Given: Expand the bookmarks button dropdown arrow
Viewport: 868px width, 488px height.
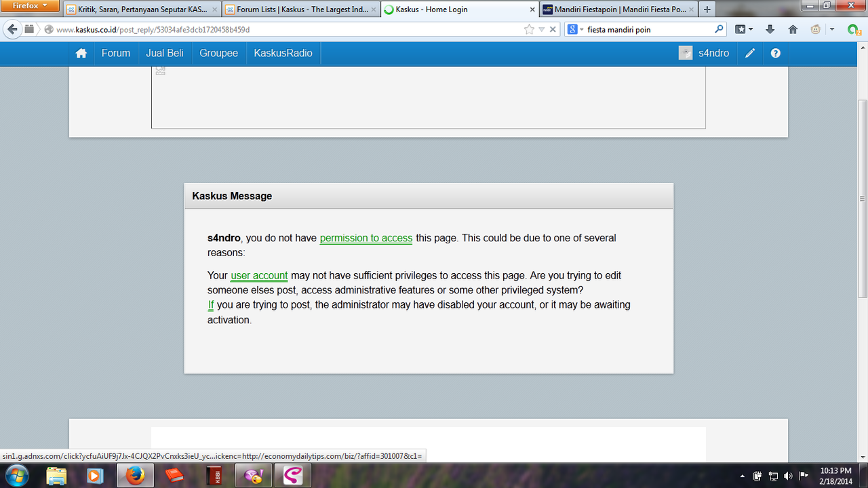Looking at the screenshot, I should pos(751,29).
